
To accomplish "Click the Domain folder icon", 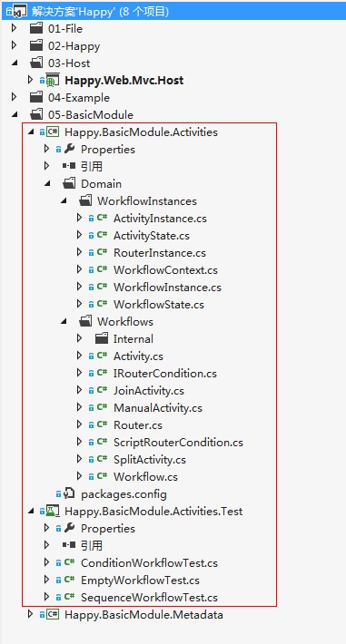I will point(69,183).
